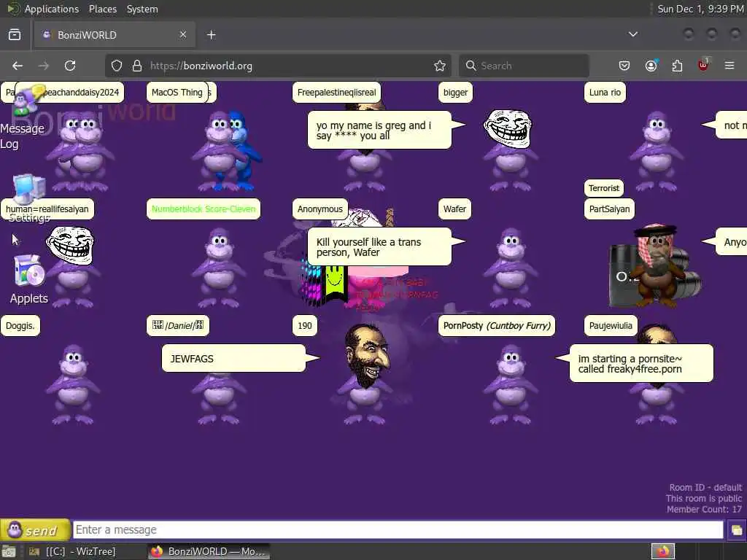Click the blue Bonzi behind MacOS Thing
This screenshot has width=747, height=560.
click(243, 152)
